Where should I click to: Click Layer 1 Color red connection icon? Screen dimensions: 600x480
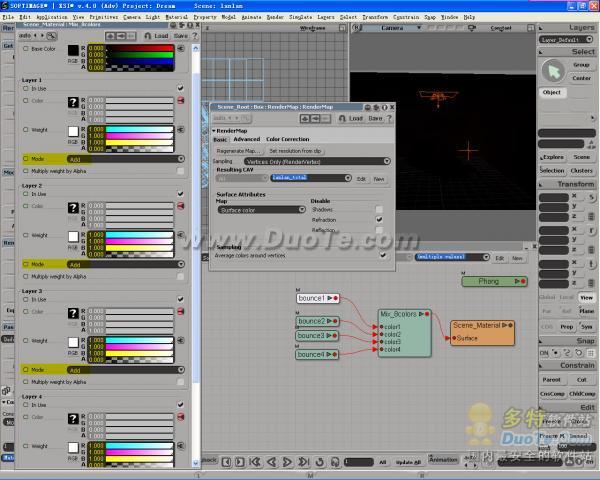click(x=181, y=100)
